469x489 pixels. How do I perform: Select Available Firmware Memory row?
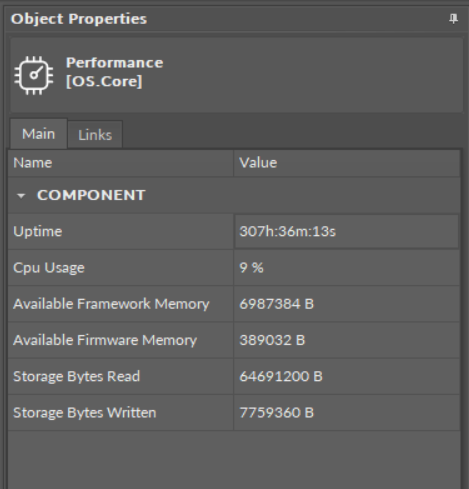point(234,340)
